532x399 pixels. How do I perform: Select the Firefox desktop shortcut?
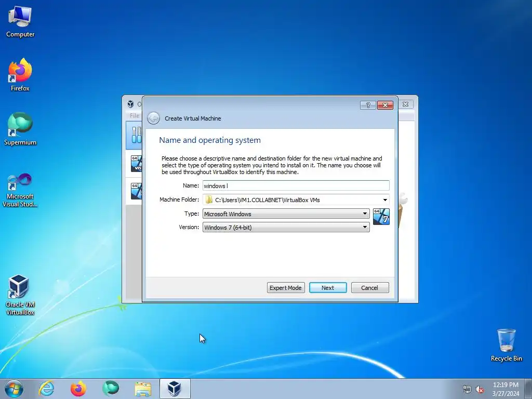point(20,75)
